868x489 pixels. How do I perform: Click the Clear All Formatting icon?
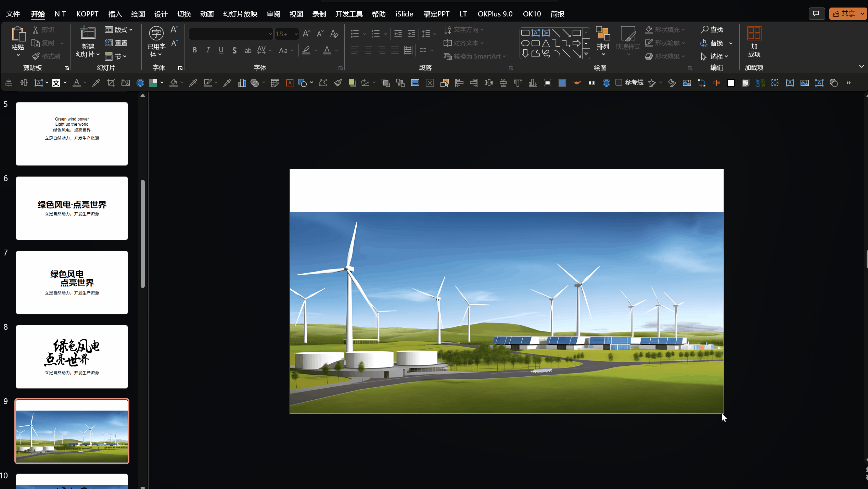coord(334,34)
